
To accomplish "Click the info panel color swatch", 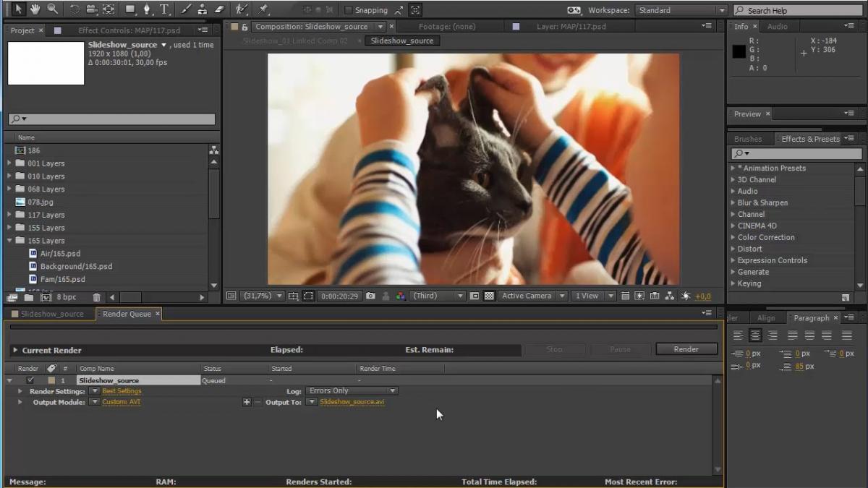I will (739, 51).
